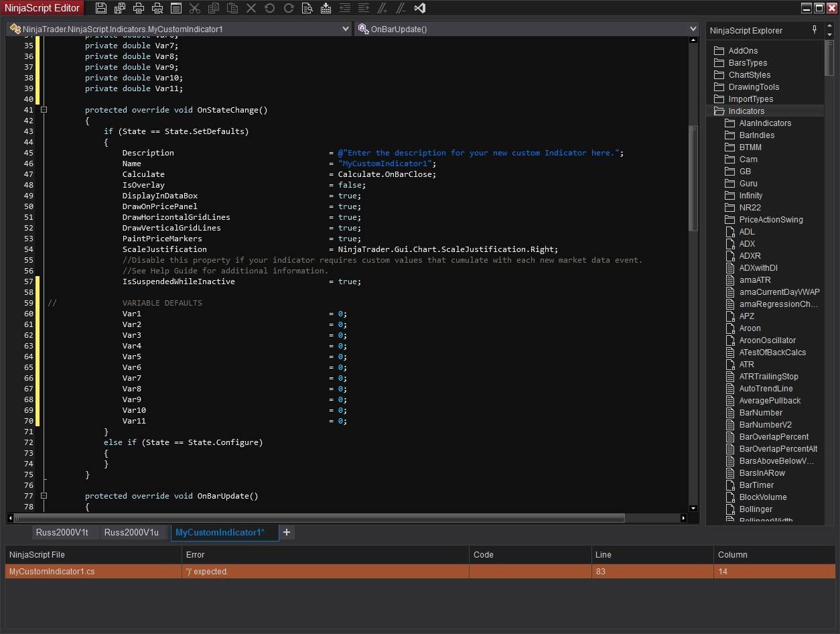Collapse the OnStateChange() code block

(44, 110)
